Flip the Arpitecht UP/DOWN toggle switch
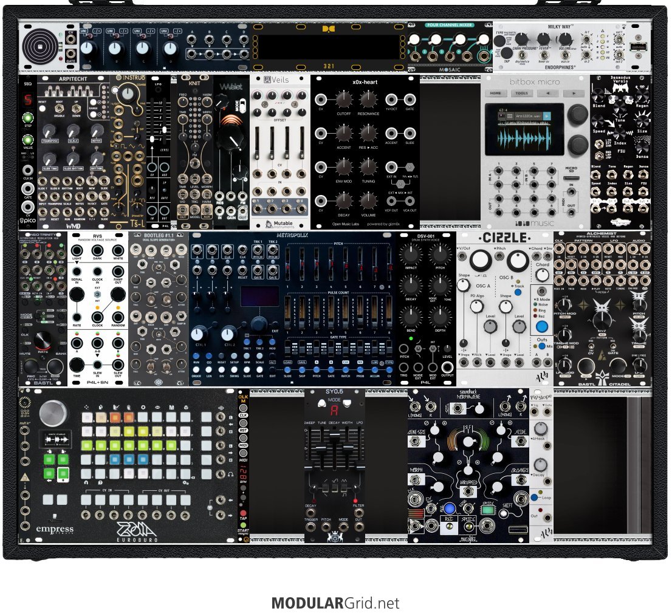 pos(77,108)
